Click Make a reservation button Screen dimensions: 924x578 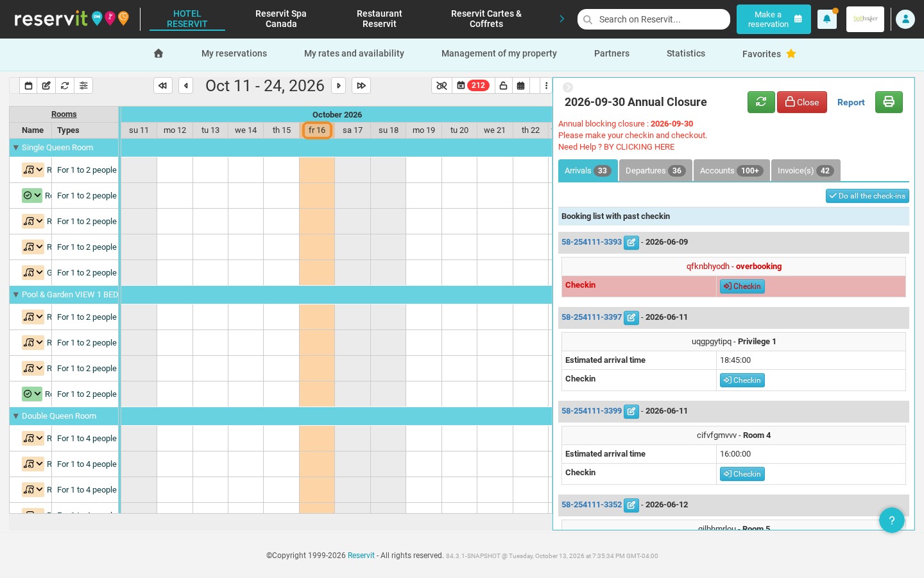point(774,19)
